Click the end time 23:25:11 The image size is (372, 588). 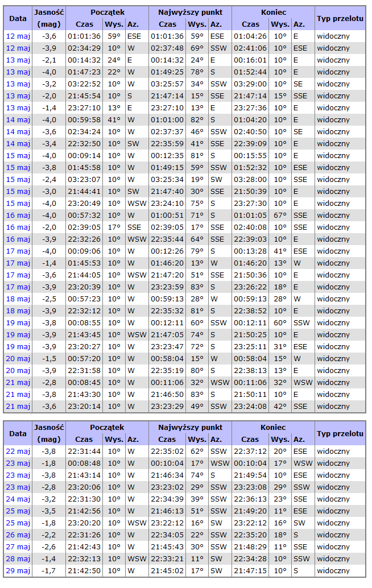point(250,347)
